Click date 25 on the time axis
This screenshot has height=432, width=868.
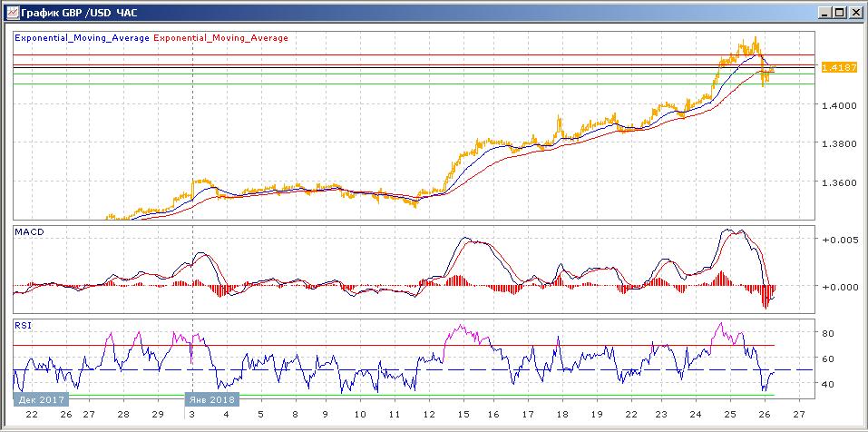coord(730,414)
